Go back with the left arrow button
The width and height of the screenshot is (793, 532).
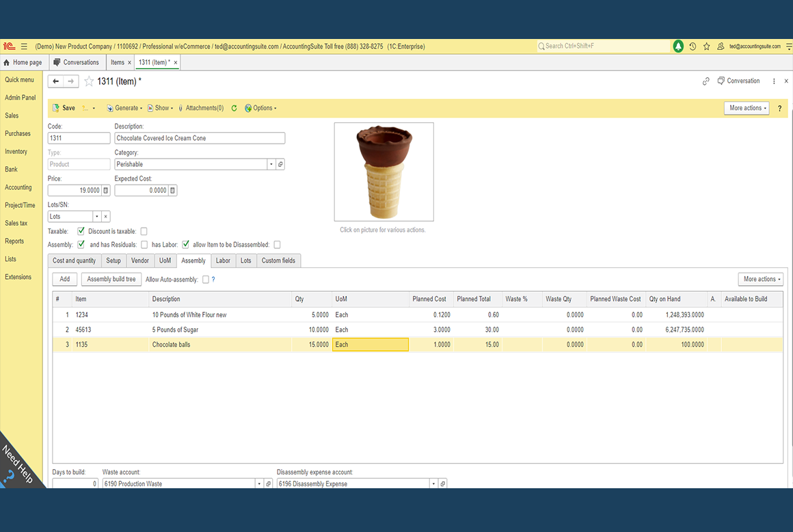pyautogui.click(x=55, y=81)
